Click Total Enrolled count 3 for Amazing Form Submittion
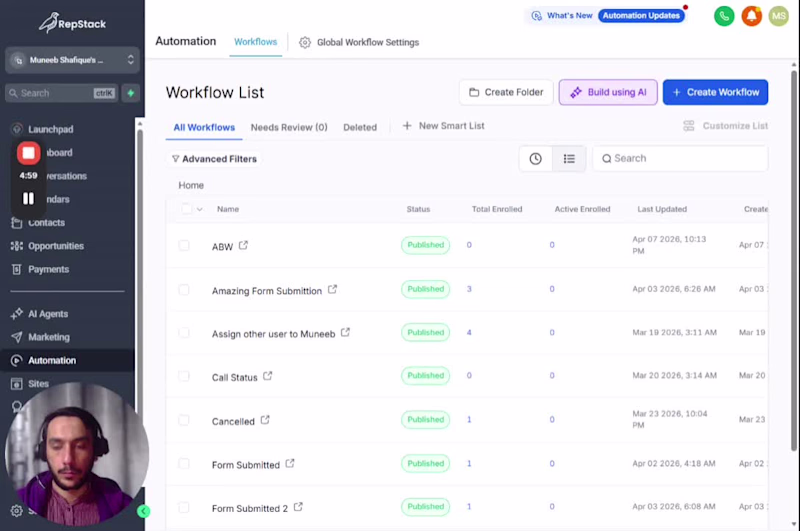Image resolution: width=800 pixels, height=531 pixels. [469, 289]
